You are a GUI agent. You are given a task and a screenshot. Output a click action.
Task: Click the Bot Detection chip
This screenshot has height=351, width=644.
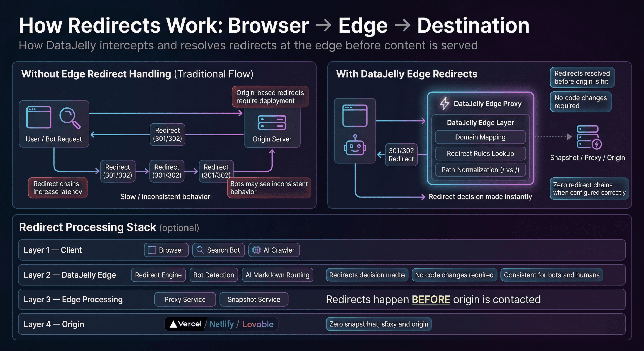click(x=214, y=275)
